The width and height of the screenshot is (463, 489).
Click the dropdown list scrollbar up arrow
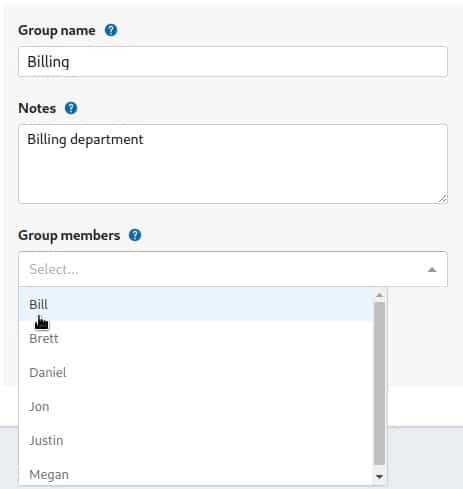pyautogui.click(x=379, y=295)
